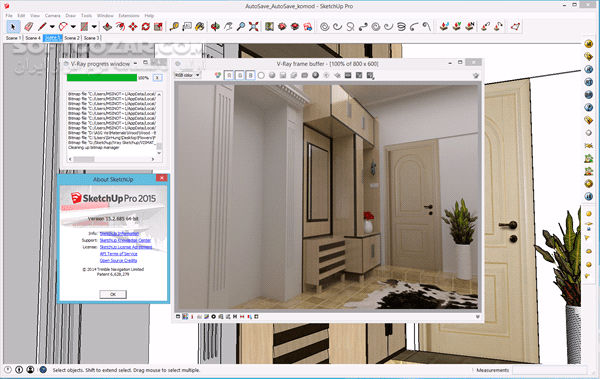Viewport: 600px width, 379px height.
Task: Open the RGB color channel dropdown
Action: coord(188,75)
